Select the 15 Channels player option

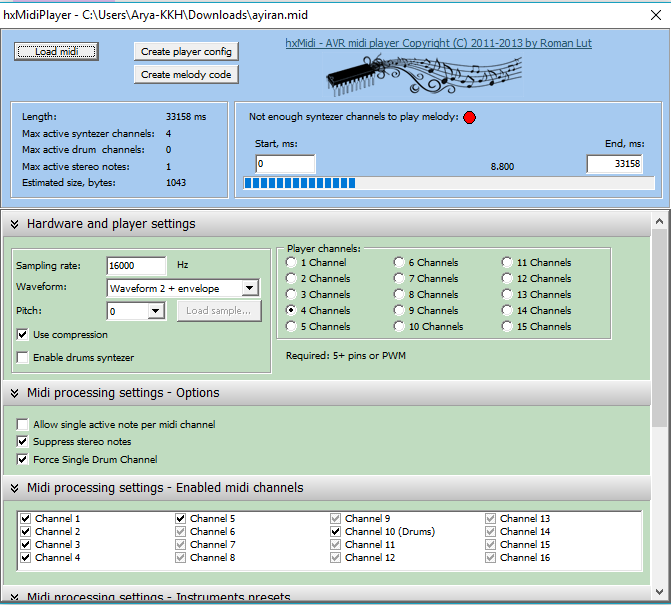tap(507, 327)
